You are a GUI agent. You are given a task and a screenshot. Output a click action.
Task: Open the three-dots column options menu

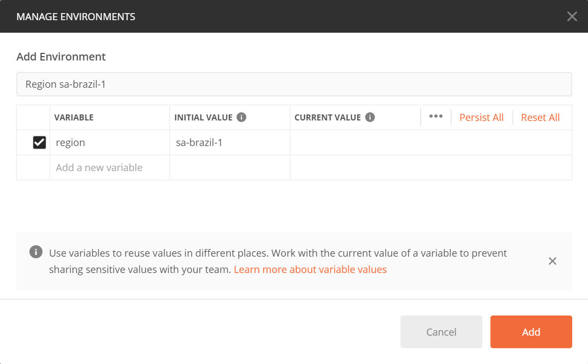(x=436, y=117)
